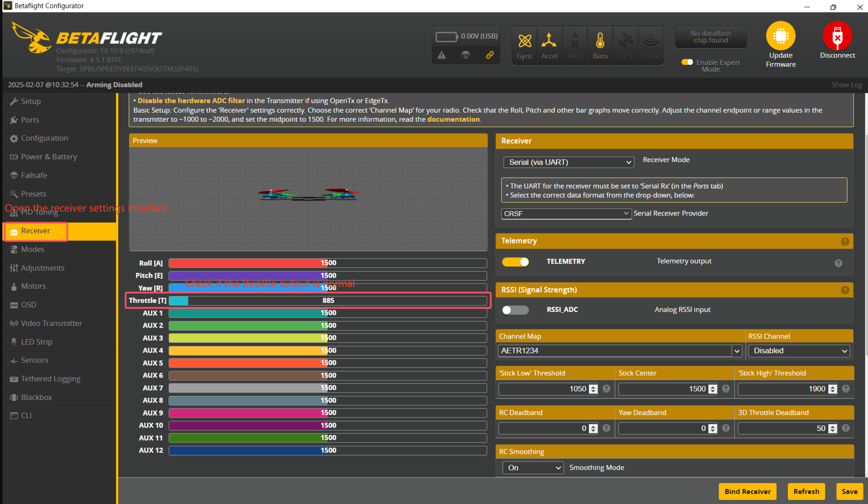Screen dimensions: 868x504
Task: Toggle Enable Expert Mode switch
Action: click(687, 62)
